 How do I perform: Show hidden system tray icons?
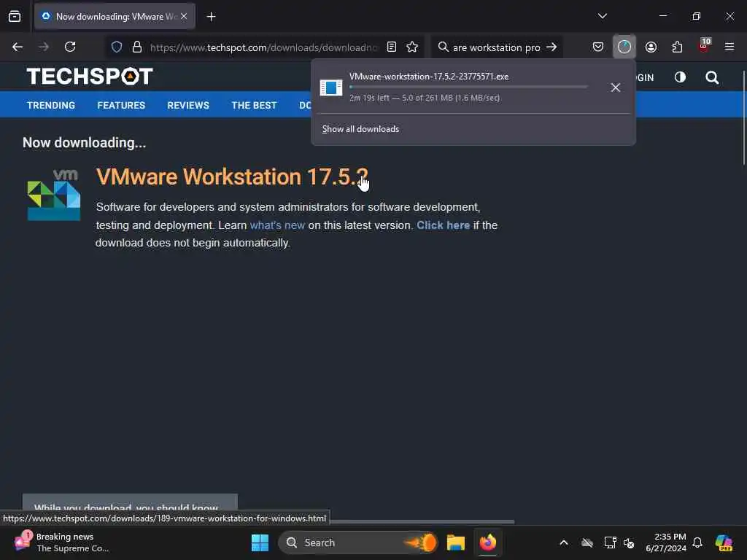click(x=564, y=542)
